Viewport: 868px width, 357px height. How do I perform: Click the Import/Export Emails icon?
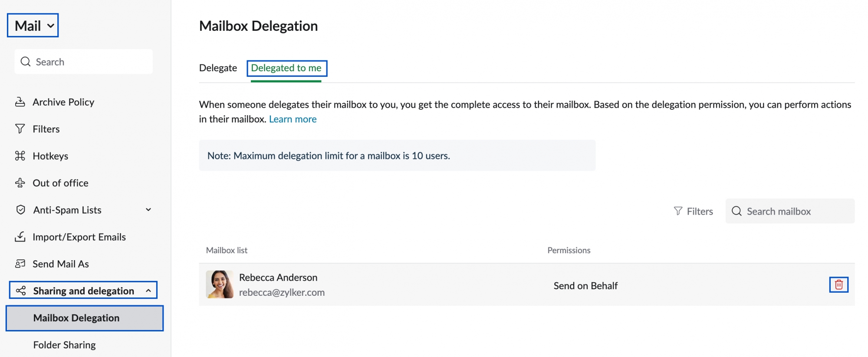20,237
